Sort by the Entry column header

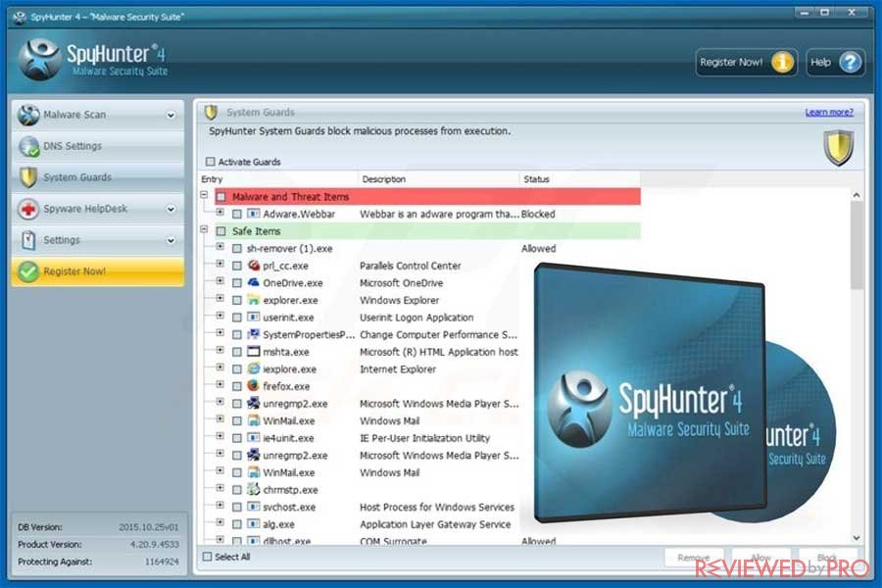click(x=278, y=179)
